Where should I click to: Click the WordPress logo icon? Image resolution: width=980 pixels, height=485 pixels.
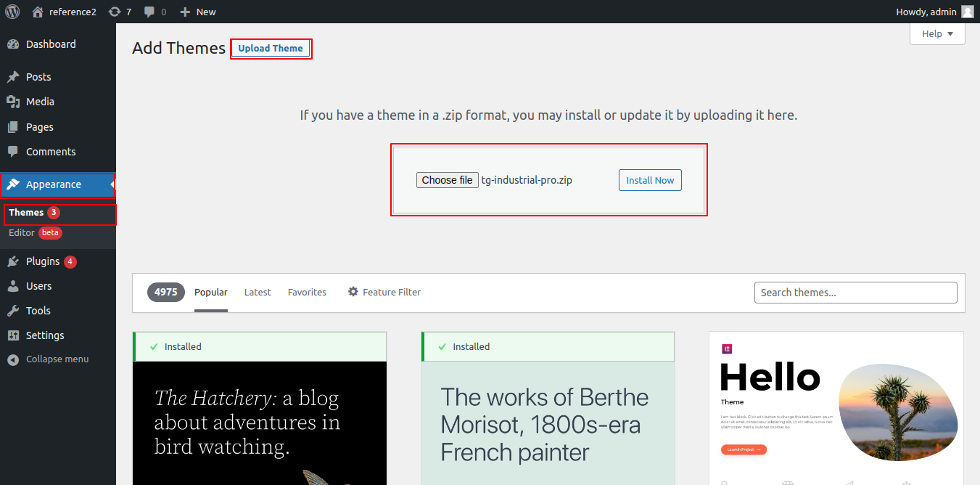12,12
